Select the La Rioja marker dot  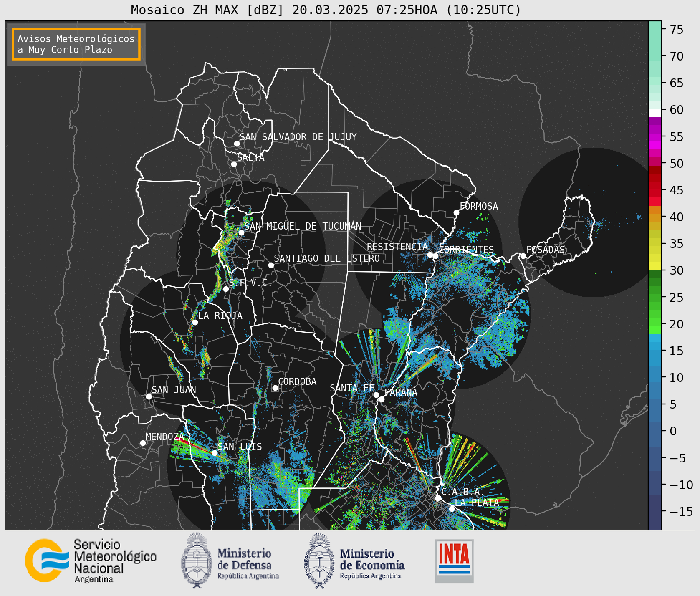click(195, 322)
